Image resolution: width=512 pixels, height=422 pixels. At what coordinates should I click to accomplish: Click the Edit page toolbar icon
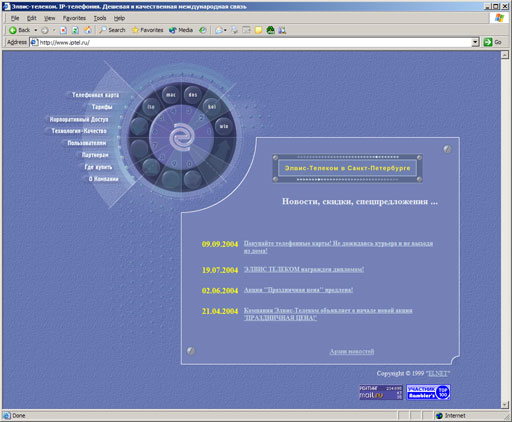(x=246, y=30)
